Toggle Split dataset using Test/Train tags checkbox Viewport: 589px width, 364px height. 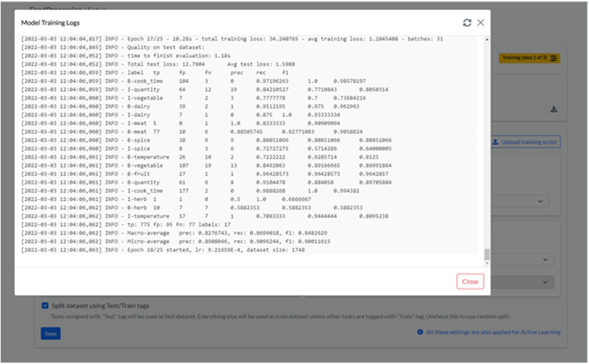tap(45, 305)
